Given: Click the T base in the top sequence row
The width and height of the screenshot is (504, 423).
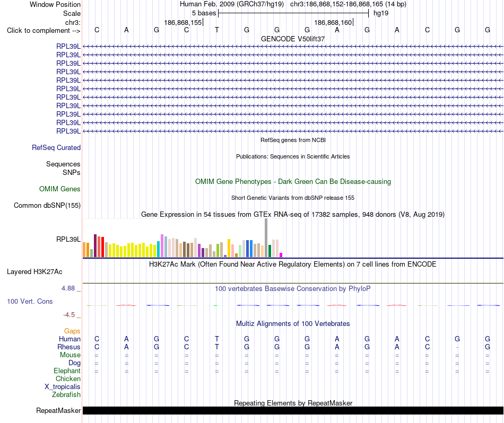Looking at the screenshot, I should tap(217, 30).
